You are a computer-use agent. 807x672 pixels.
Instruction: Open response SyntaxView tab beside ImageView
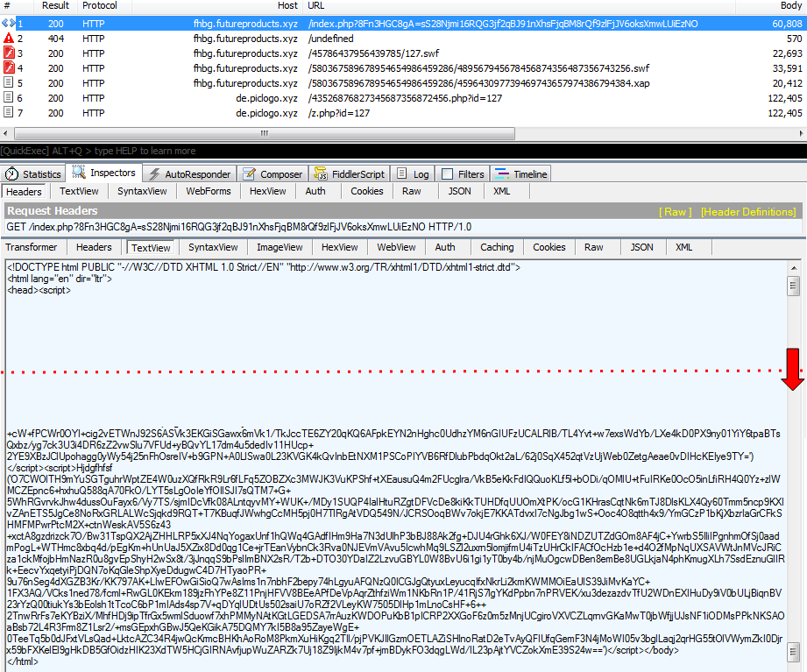pos(213,247)
